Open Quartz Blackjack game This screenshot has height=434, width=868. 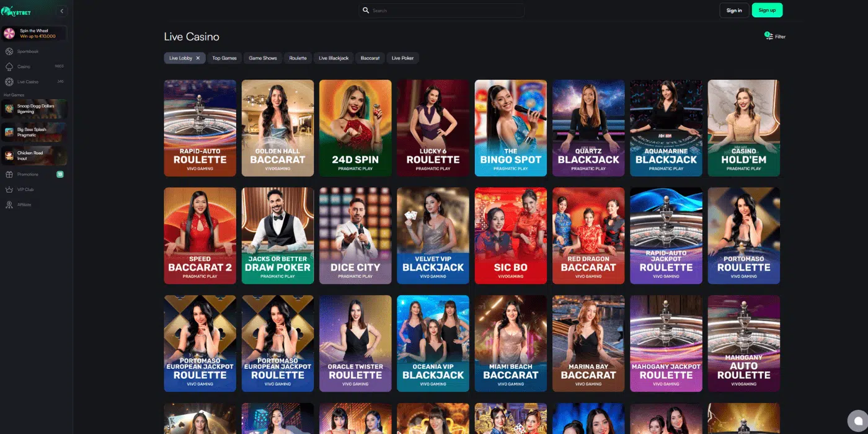click(588, 128)
